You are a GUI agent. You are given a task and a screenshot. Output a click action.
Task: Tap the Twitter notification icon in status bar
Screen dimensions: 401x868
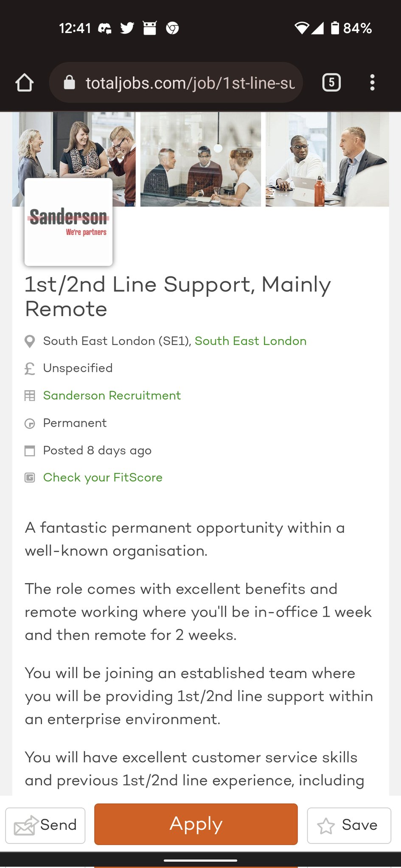[x=127, y=28]
